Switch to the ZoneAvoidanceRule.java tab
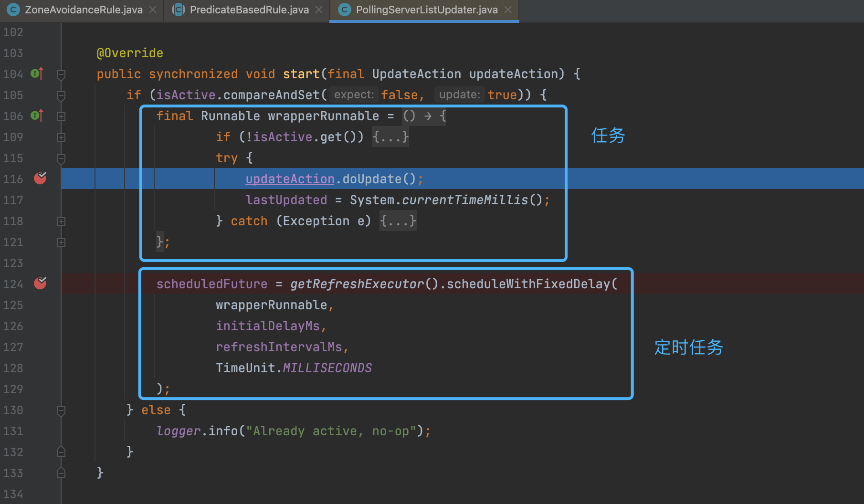 84,10
